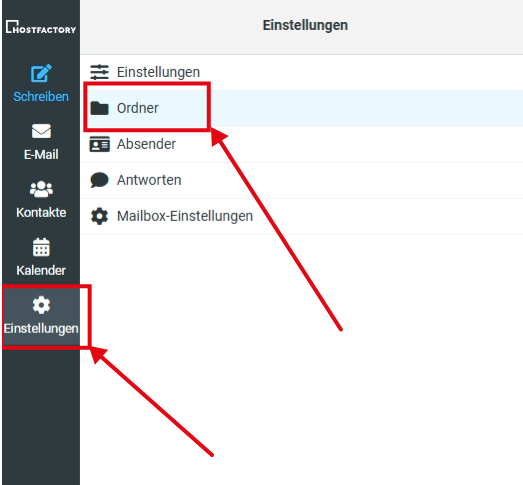Click the Hostfactory logo
Image resolution: width=523 pixels, height=485 pixels.
click(41, 27)
